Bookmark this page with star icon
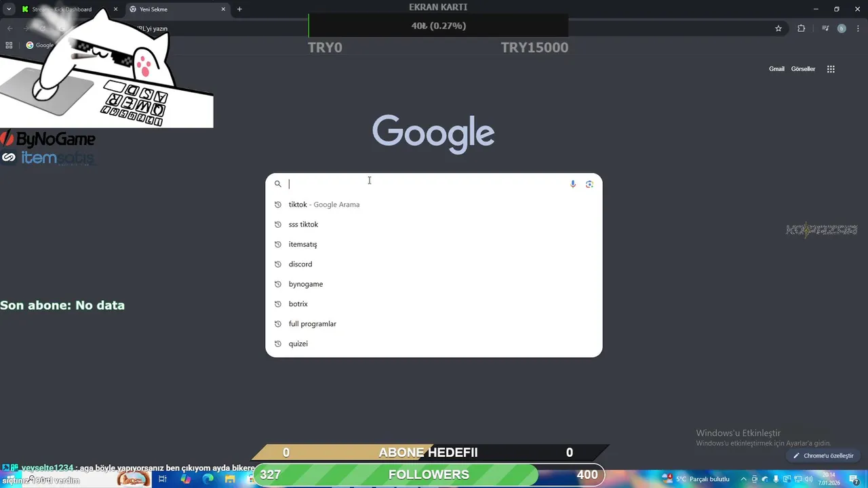The width and height of the screenshot is (868, 488). click(778, 28)
